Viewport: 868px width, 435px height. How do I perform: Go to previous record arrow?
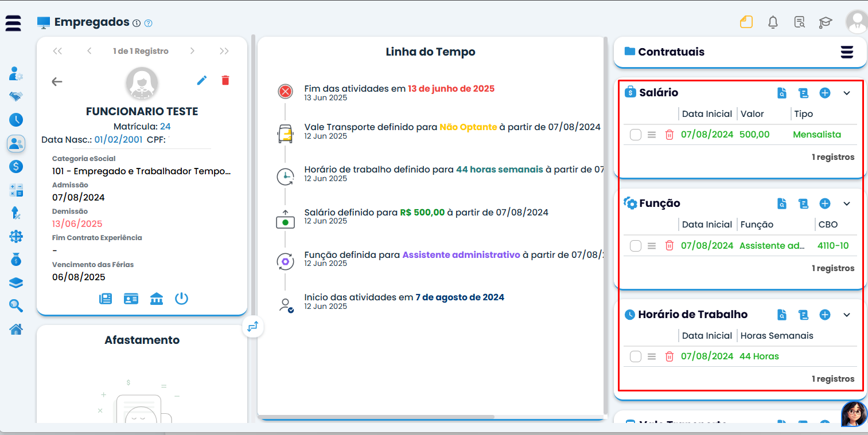tap(89, 51)
